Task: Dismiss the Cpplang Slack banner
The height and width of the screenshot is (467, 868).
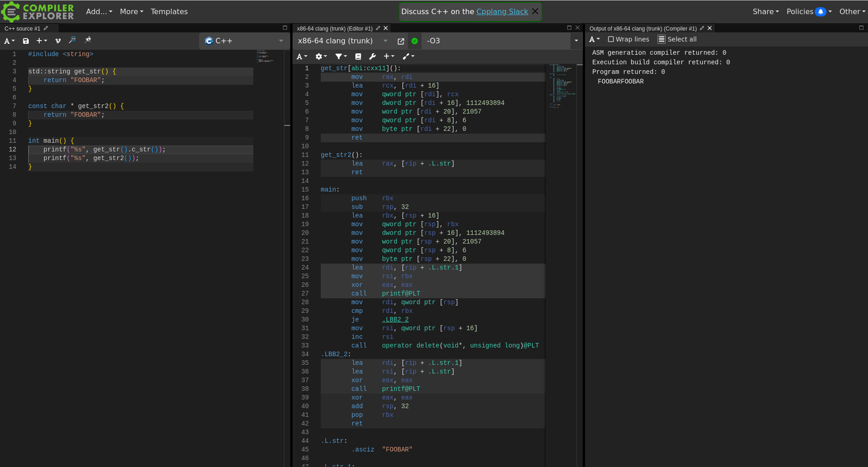Action: coord(535,11)
